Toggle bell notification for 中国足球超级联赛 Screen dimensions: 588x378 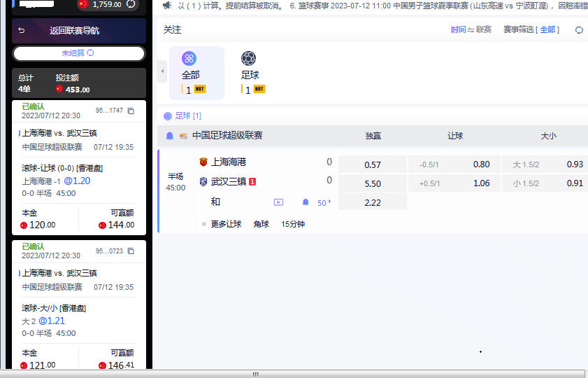169,136
